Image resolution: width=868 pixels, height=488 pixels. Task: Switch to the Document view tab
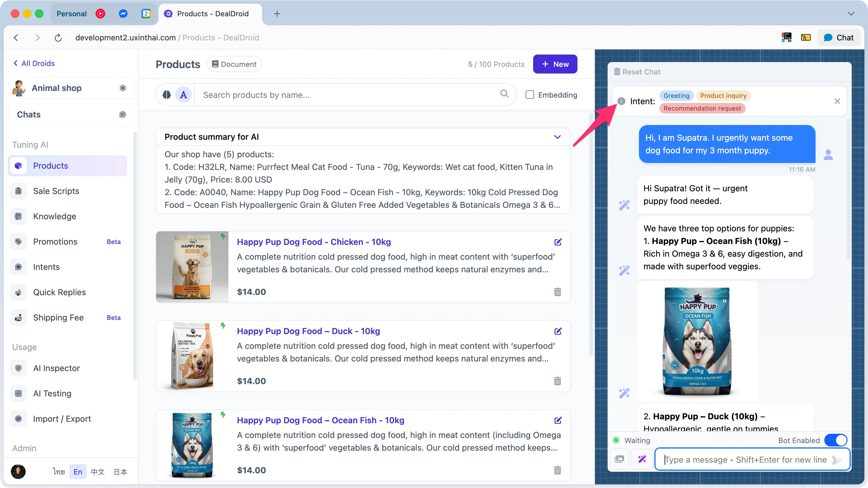(234, 64)
